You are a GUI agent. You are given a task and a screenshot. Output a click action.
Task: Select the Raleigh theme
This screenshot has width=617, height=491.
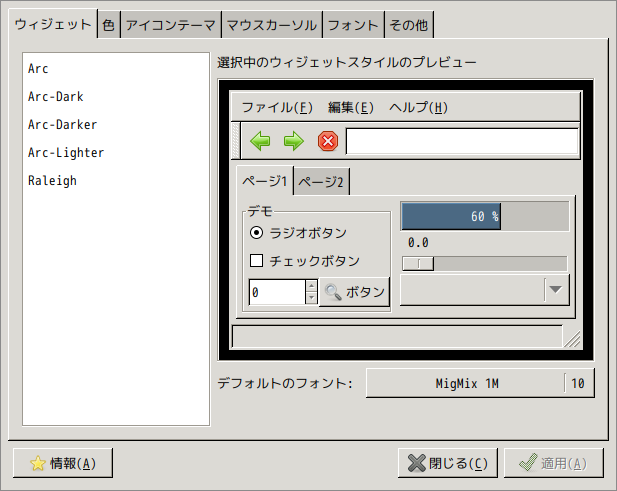(116, 181)
